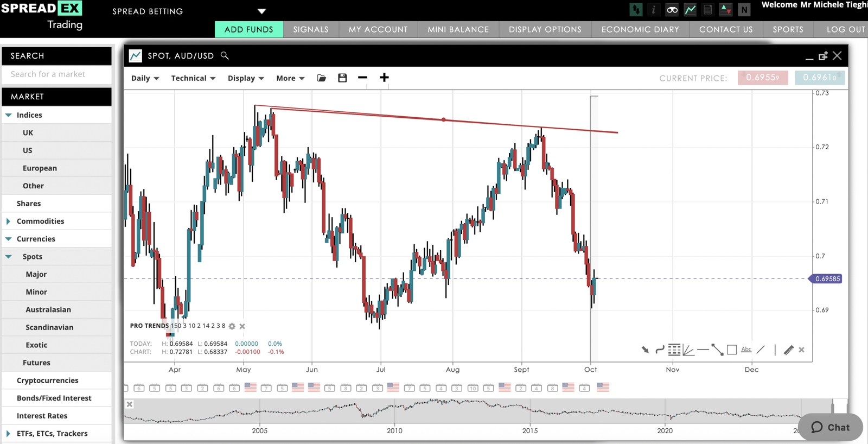868x444 pixels.
Task: Open the Display dropdown
Action: click(246, 78)
